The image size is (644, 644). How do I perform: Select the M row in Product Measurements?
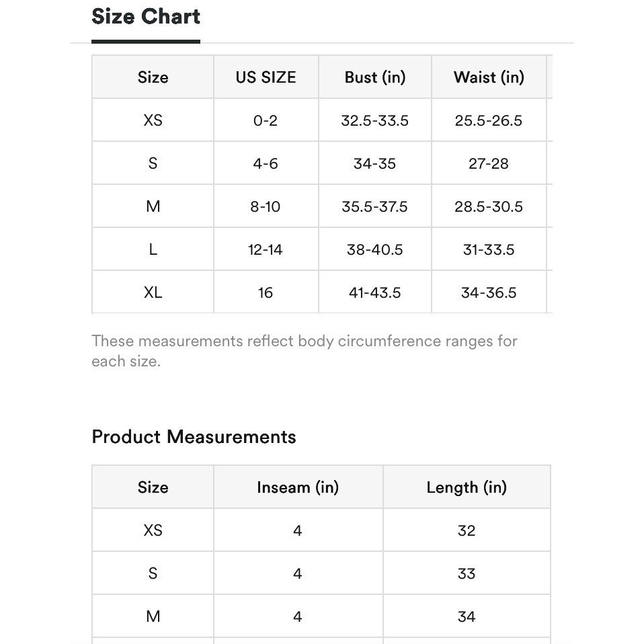click(321, 616)
